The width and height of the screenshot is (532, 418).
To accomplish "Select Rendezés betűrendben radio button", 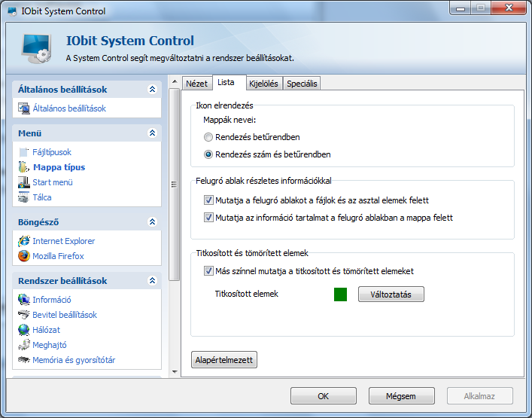I will 208,137.
